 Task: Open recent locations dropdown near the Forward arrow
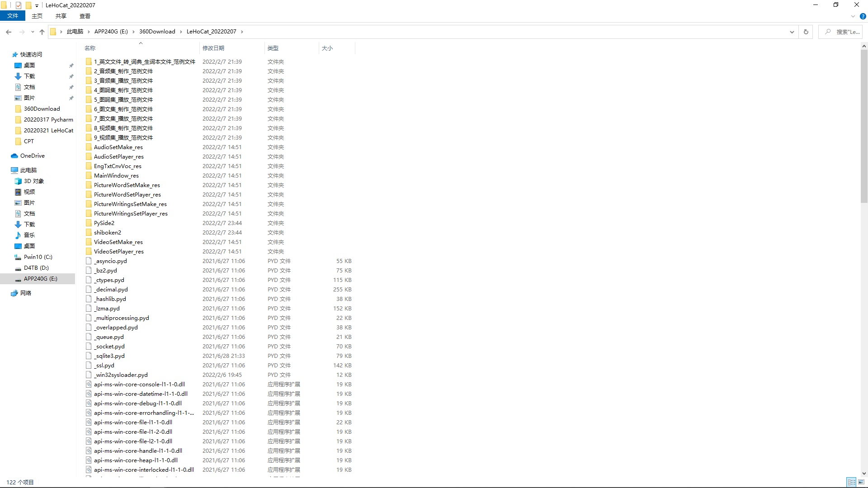tap(33, 32)
